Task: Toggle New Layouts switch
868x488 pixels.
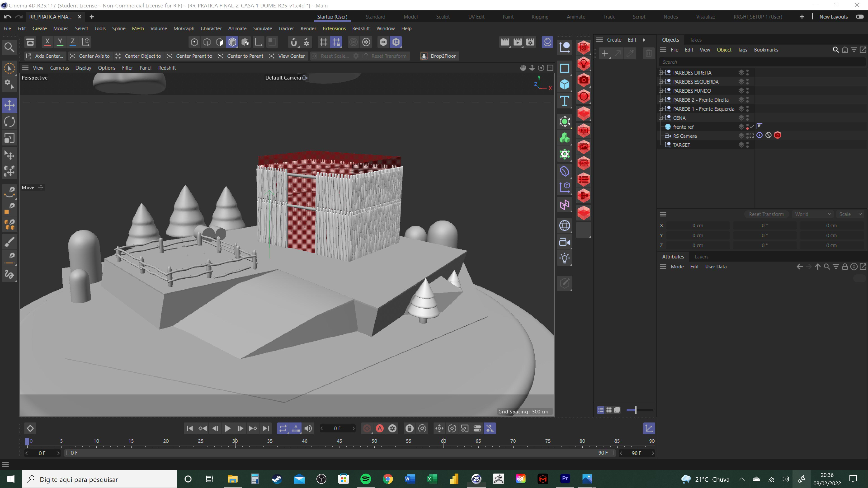Action: click(x=860, y=16)
